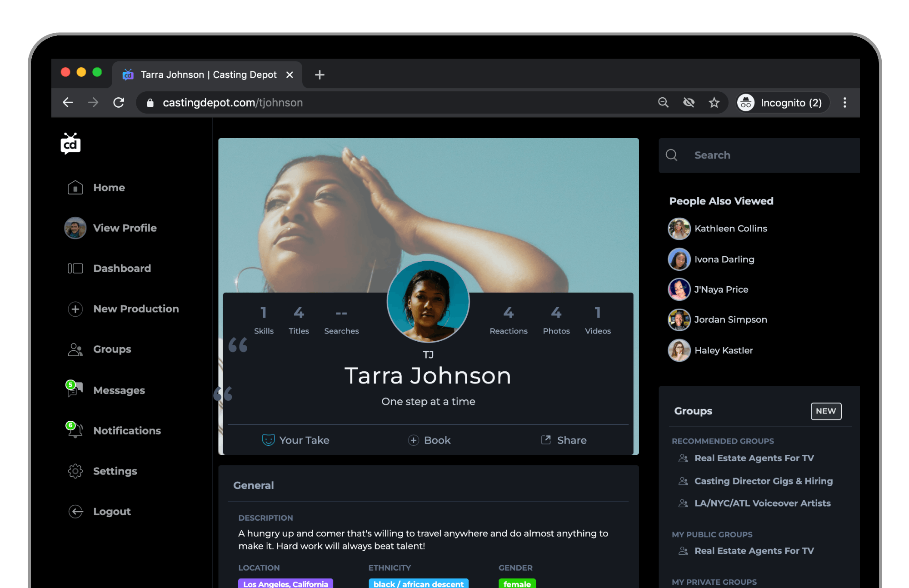This screenshot has height=588, width=909.
Task: Open the Notifications bell
Action: (x=75, y=430)
